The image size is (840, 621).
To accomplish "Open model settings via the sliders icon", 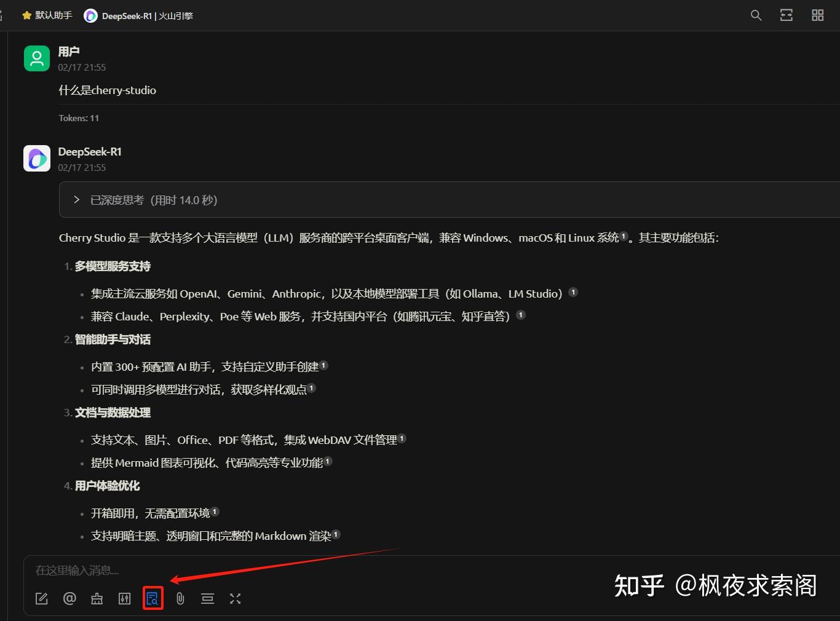I will (124, 598).
